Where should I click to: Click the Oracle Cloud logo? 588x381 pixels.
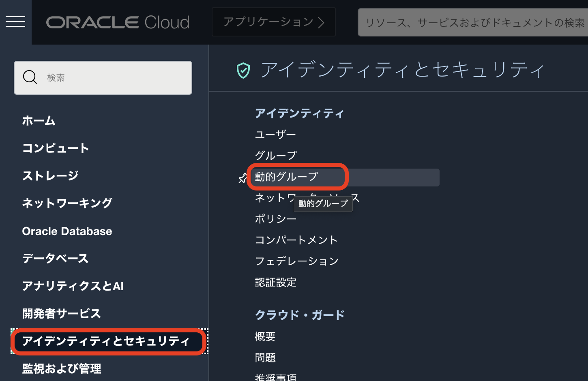(118, 22)
